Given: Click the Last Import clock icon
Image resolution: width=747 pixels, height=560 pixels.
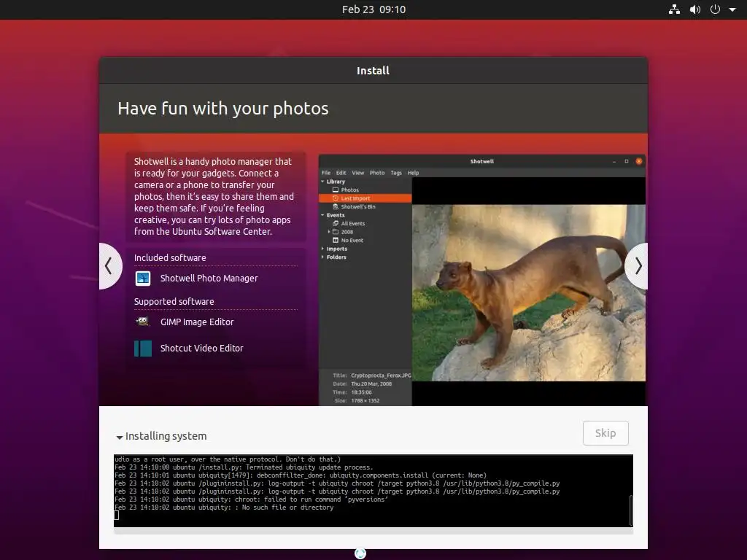Looking at the screenshot, I should pyautogui.click(x=336, y=198).
